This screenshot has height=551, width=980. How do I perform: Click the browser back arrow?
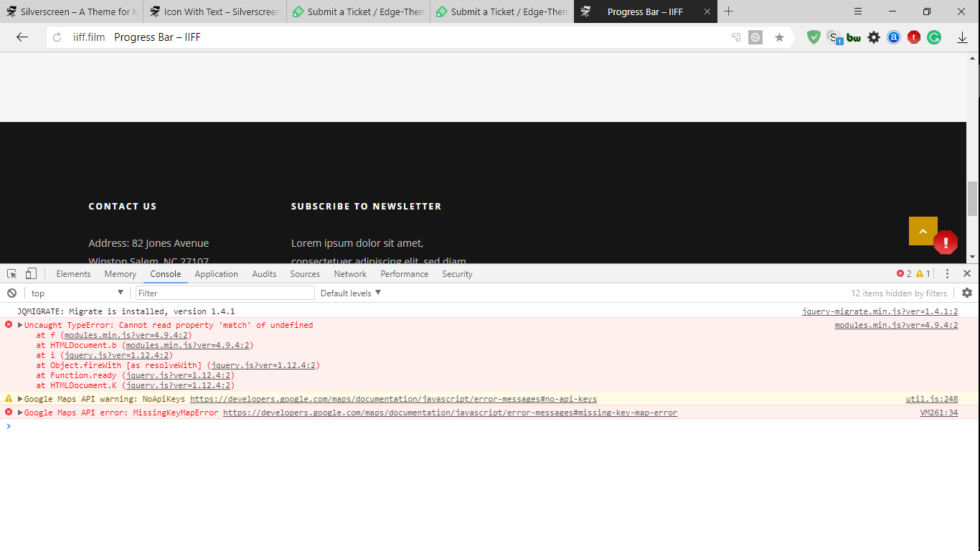[x=22, y=37]
